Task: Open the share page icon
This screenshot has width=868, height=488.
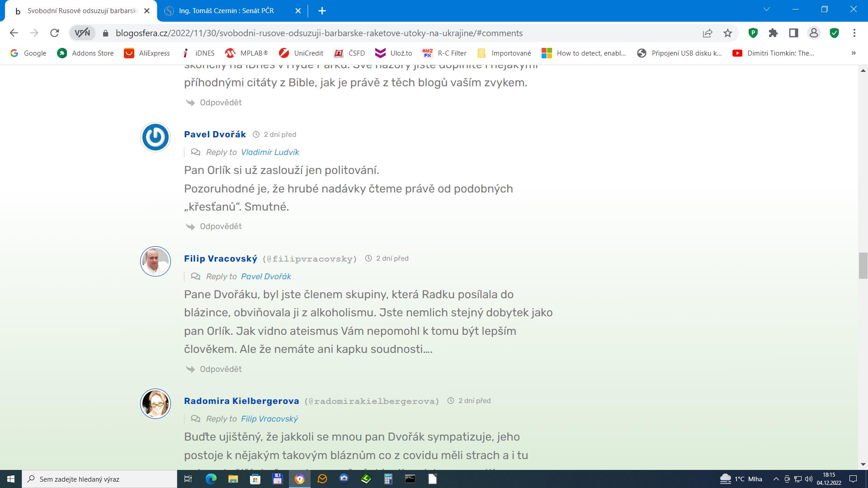Action: 708,33
